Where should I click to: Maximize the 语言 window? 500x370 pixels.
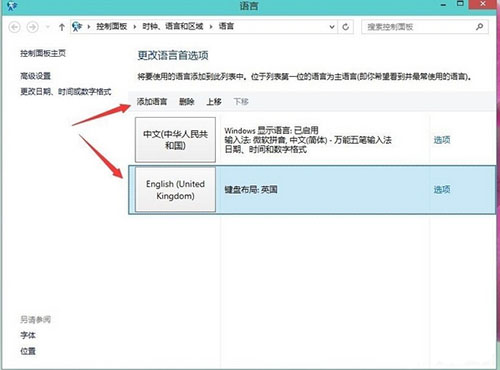(460, 4)
